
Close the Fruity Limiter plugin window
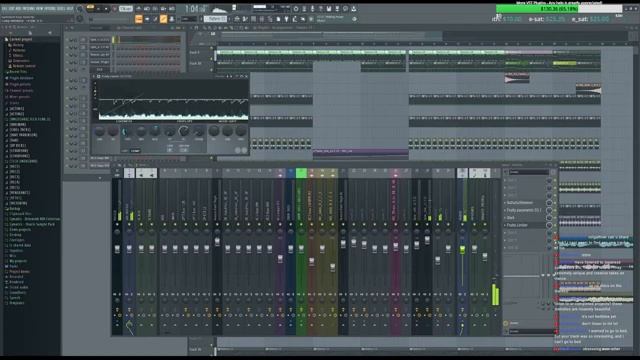[247, 76]
